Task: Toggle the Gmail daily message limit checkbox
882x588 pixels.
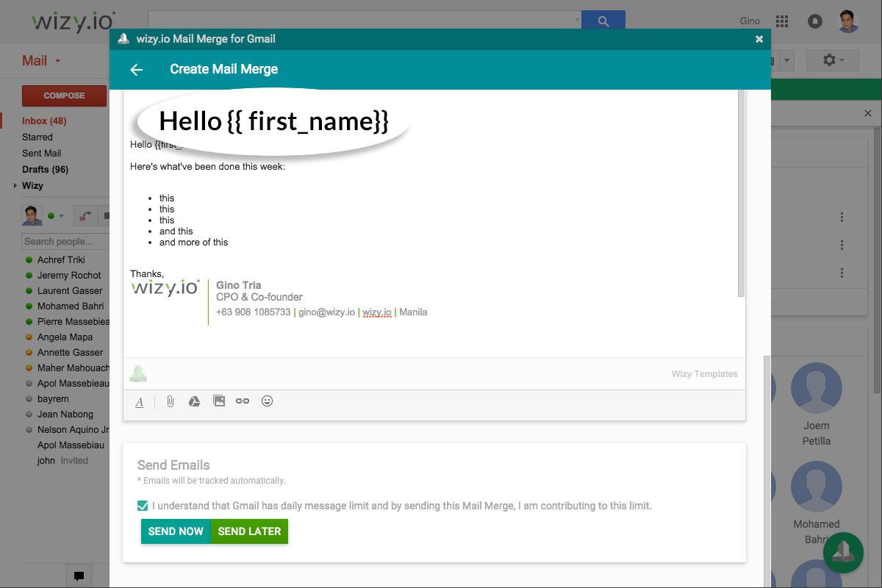Action: point(143,506)
